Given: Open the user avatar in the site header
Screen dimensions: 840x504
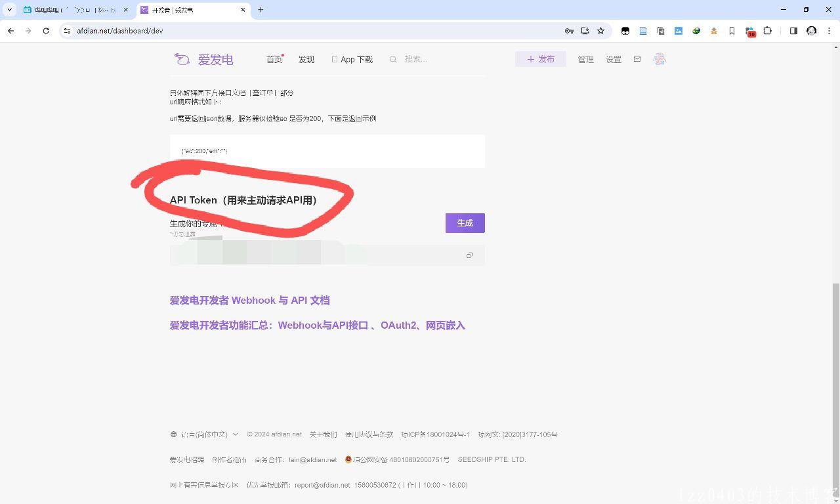Looking at the screenshot, I should (x=660, y=59).
